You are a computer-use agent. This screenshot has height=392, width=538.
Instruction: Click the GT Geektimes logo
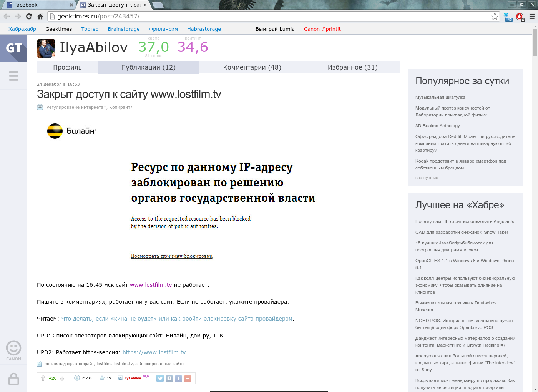pyautogui.click(x=13, y=48)
